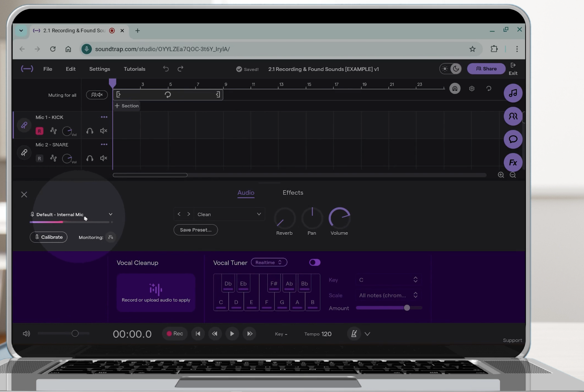Switch to the Audio tab
584x392 pixels.
(x=246, y=193)
